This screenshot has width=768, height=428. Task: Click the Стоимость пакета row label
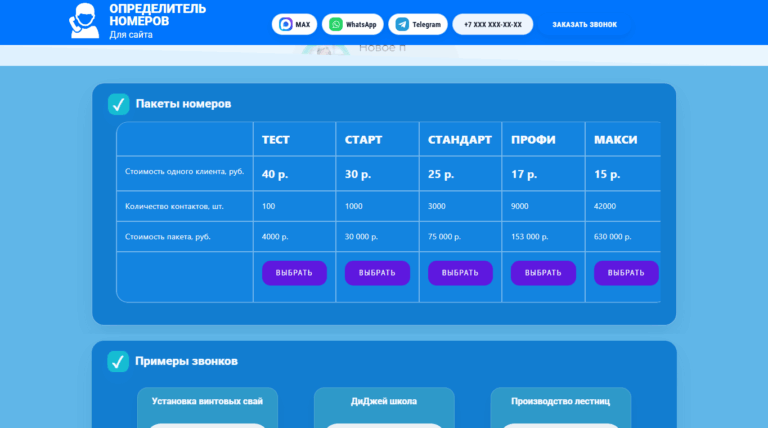pos(168,237)
